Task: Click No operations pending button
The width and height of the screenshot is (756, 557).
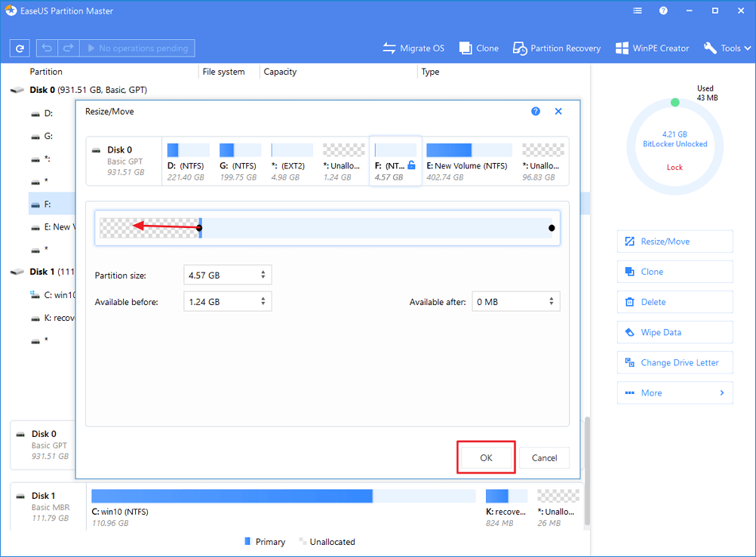Action: (137, 48)
